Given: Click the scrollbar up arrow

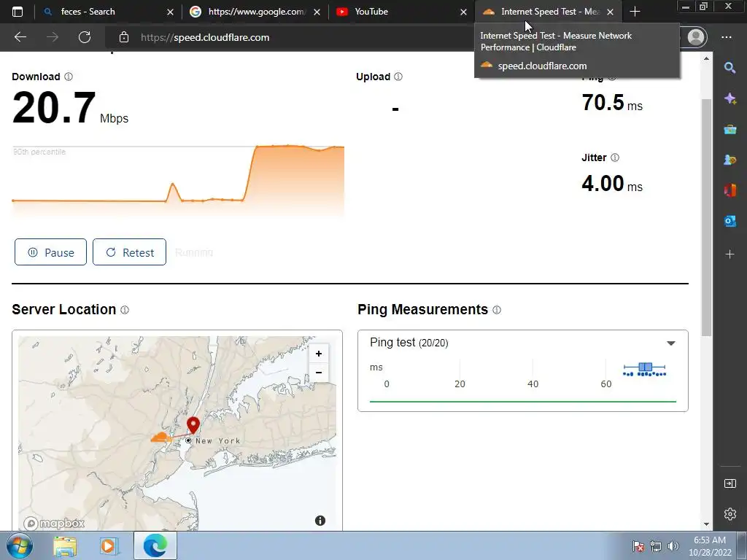Looking at the screenshot, I should click(x=706, y=58).
